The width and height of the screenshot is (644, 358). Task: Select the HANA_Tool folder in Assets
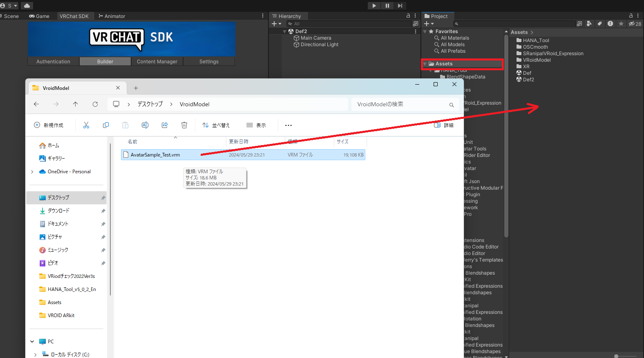[533, 40]
